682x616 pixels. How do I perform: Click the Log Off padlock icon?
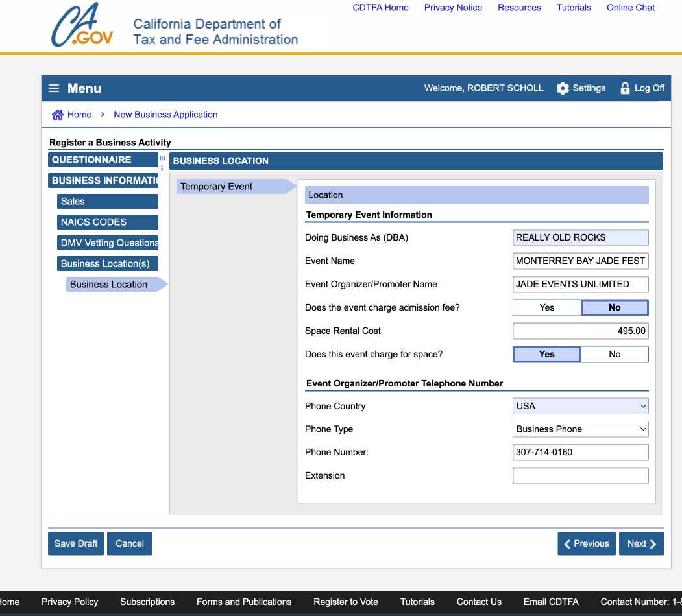pos(625,88)
